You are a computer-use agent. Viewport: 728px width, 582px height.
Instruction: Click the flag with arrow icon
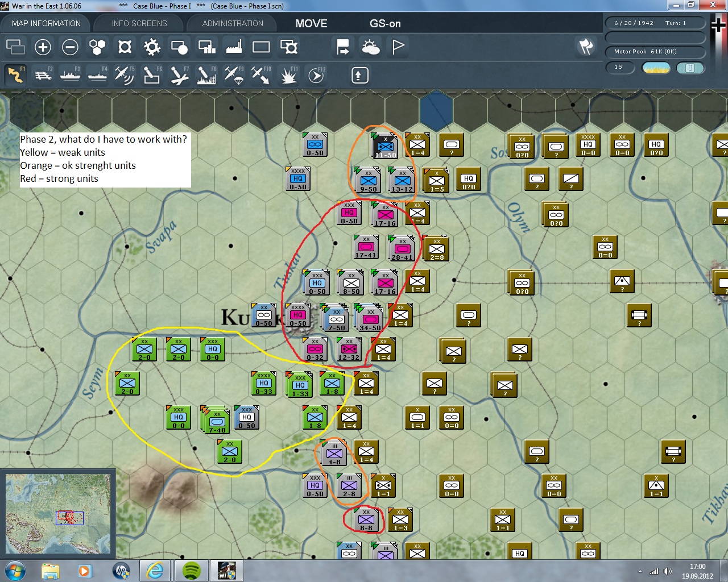pos(343,47)
